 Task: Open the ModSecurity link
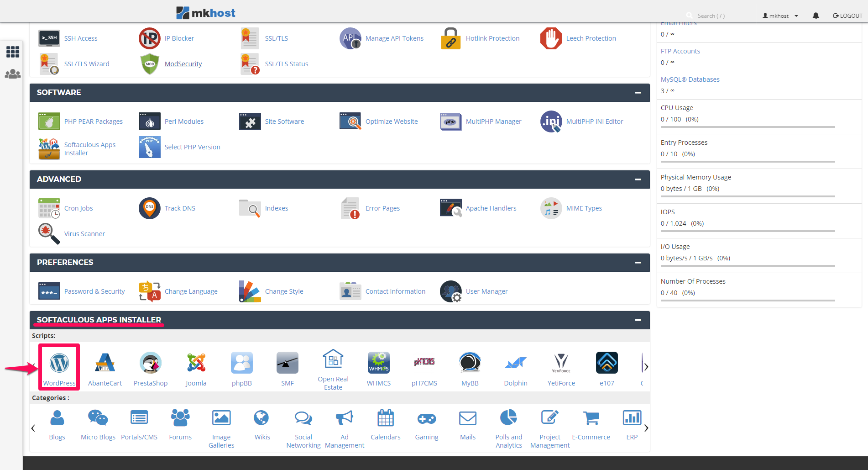[x=183, y=64]
